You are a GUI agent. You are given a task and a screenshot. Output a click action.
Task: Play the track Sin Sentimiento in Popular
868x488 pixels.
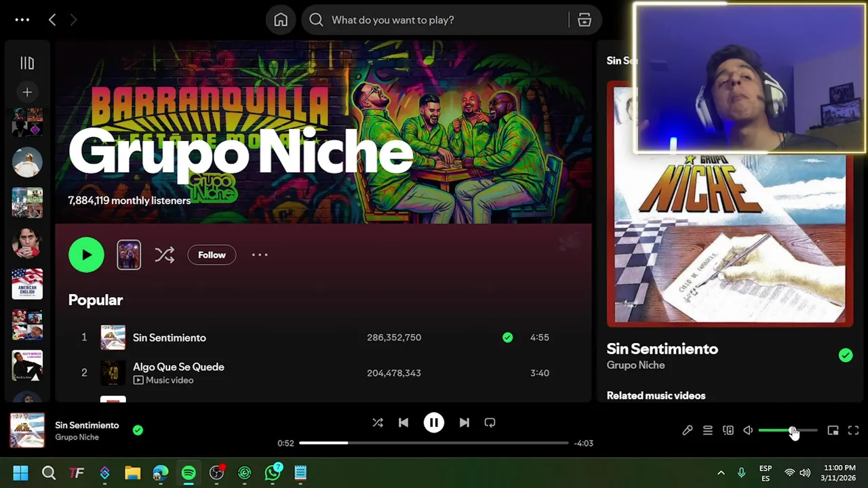pyautogui.click(x=170, y=338)
